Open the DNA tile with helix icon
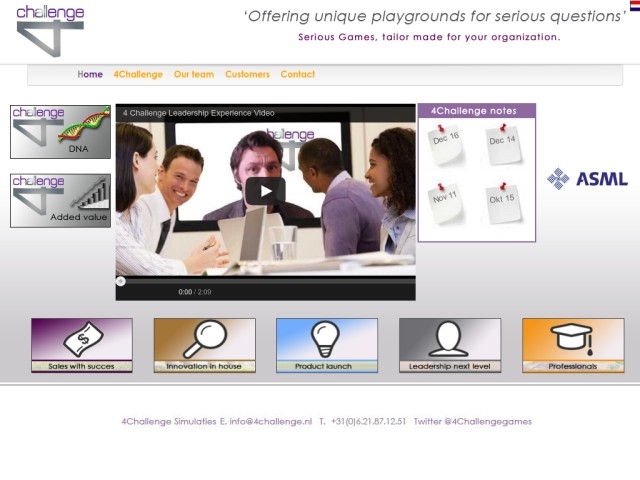640x480 pixels. click(60, 132)
